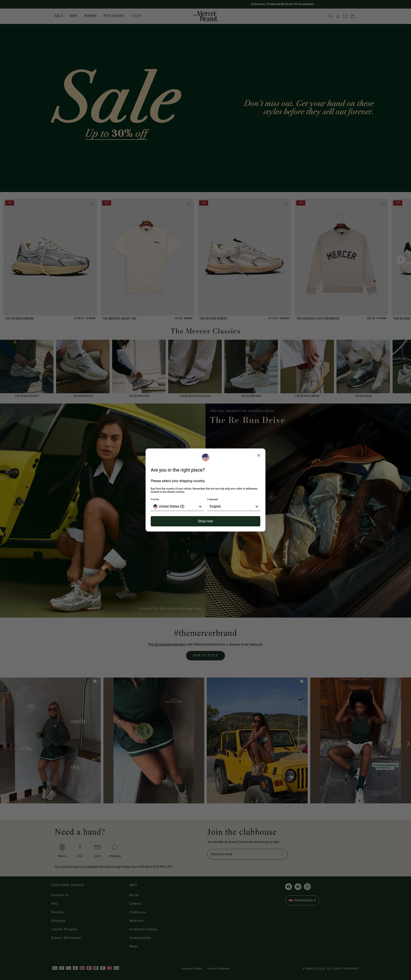Open the wishlist heart in header

(x=345, y=16)
